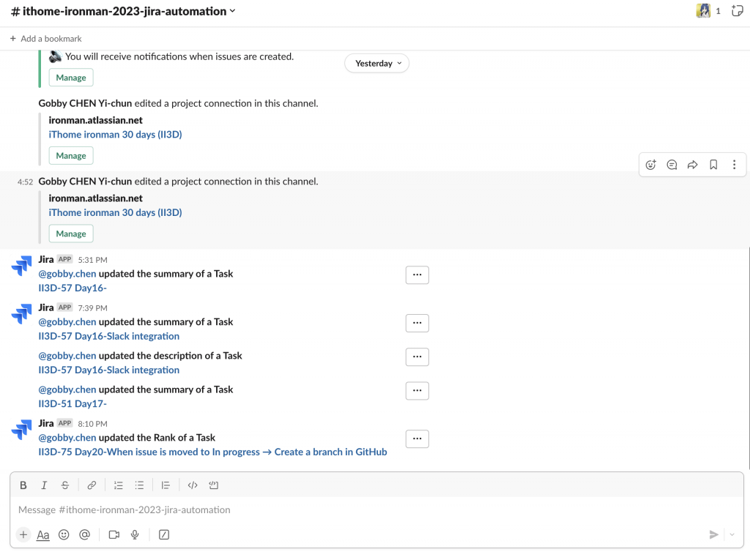Click the add reaction emoji icon on the message

pos(650,165)
